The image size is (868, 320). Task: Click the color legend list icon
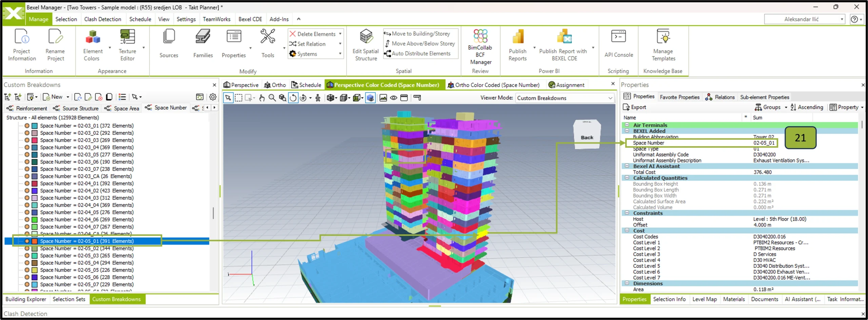(x=122, y=97)
